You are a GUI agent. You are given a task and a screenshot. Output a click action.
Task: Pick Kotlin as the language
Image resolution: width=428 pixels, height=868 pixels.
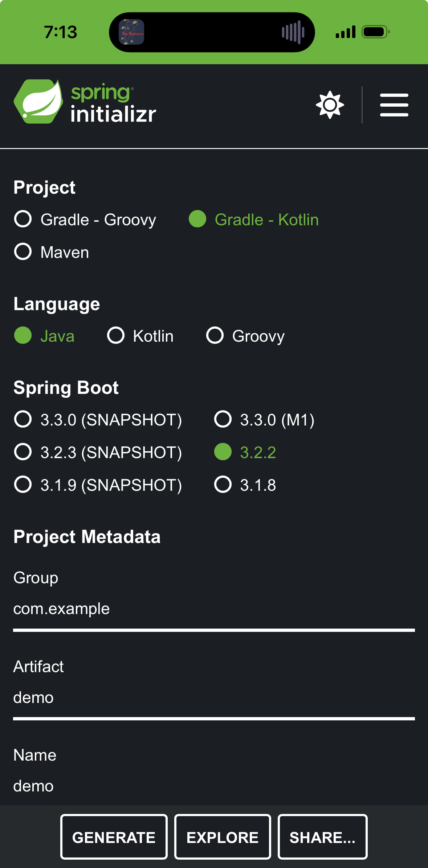click(116, 336)
